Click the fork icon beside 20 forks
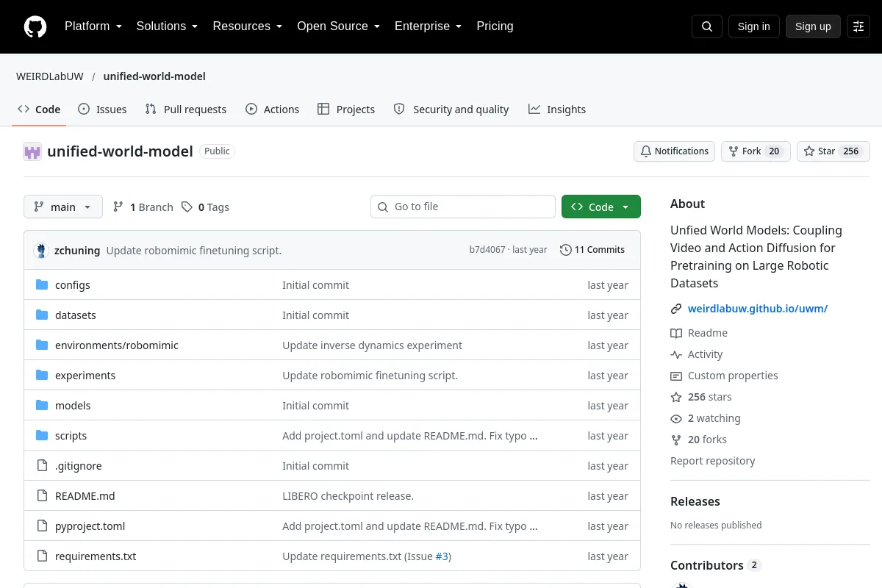882x588 pixels. [676, 440]
